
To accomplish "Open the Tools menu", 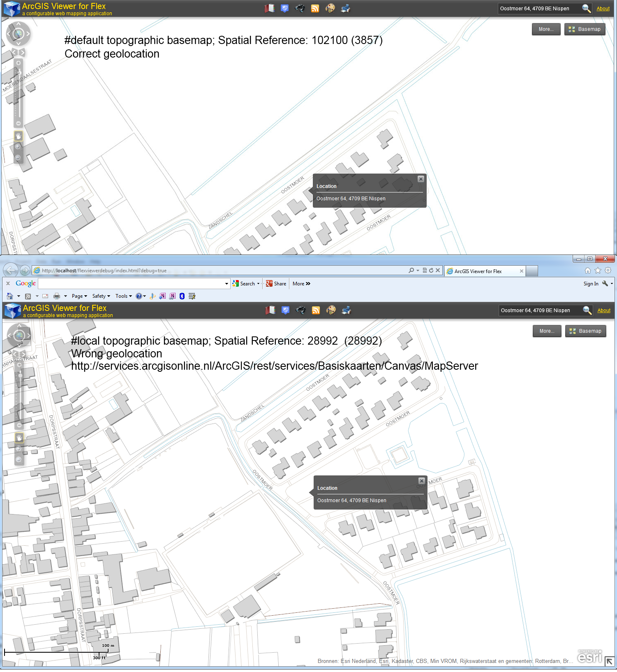I will click(124, 296).
